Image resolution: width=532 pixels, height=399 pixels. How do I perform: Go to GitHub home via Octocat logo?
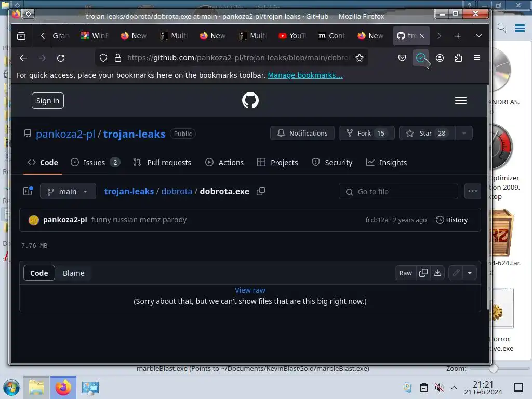pyautogui.click(x=250, y=100)
